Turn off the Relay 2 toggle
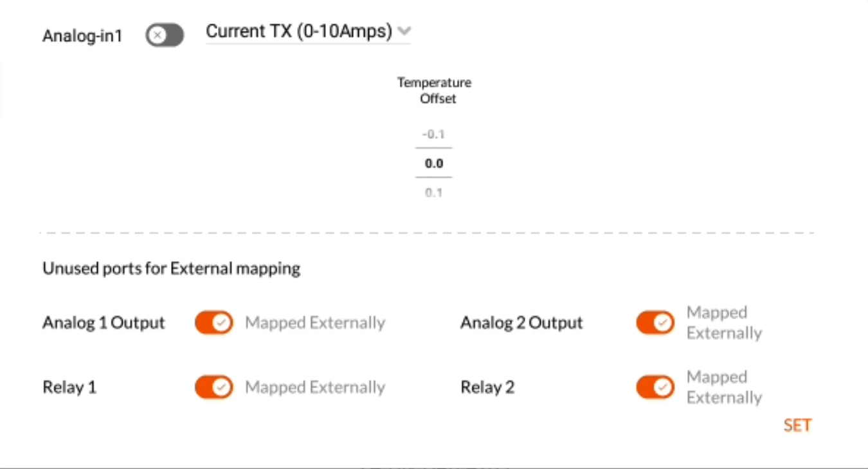The width and height of the screenshot is (868, 469). [655, 387]
